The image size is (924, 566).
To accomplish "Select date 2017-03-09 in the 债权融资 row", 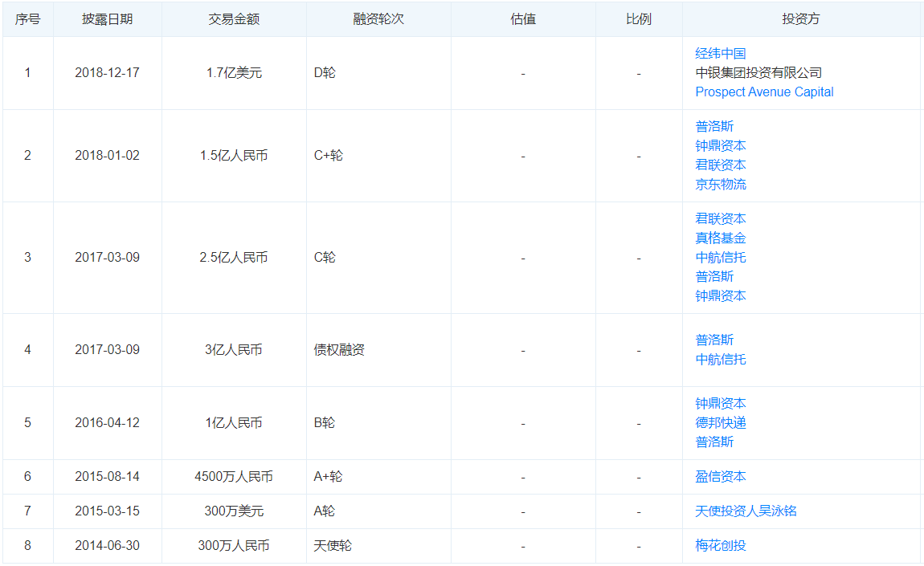I will [x=107, y=350].
